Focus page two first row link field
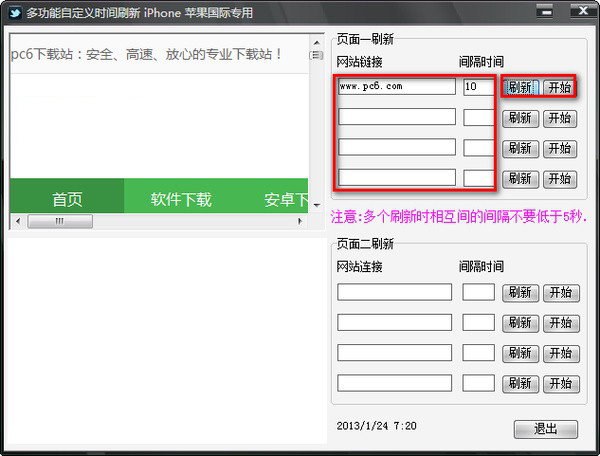The image size is (600, 456). pos(395,292)
